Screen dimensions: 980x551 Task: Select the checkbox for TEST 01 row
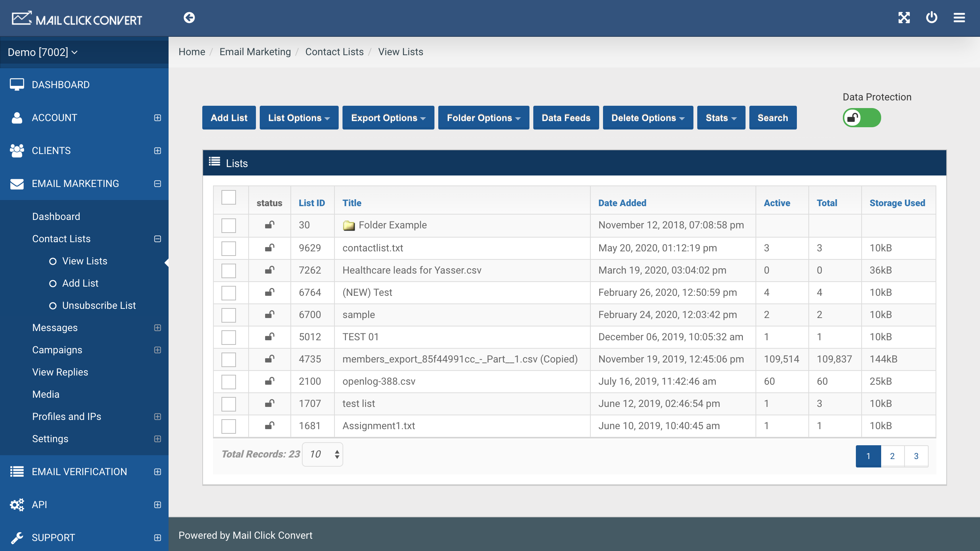coord(229,337)
